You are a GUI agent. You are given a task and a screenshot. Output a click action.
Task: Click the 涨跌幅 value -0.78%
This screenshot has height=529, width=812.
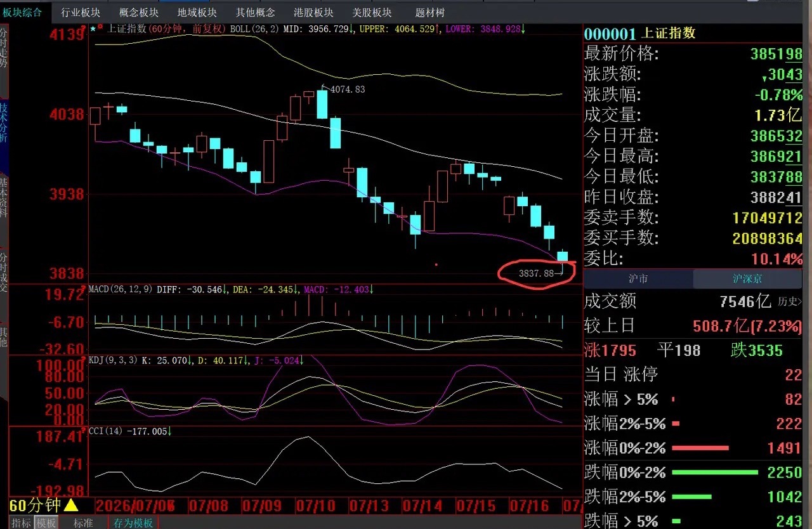pyautogui.click(x=778, y=95)
